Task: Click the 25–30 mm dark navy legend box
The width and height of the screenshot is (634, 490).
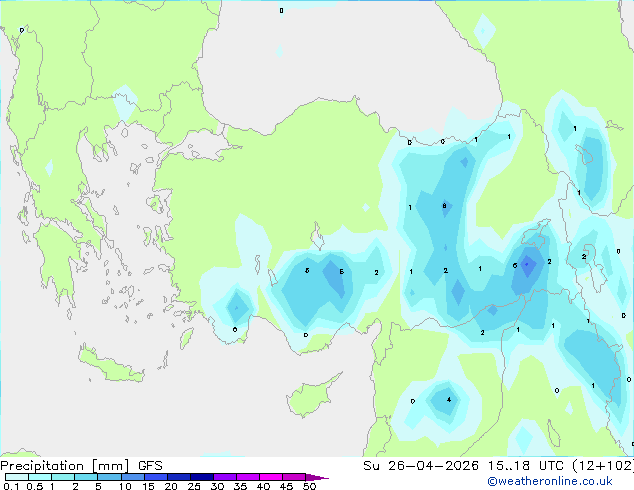Action: pos(202,477)
